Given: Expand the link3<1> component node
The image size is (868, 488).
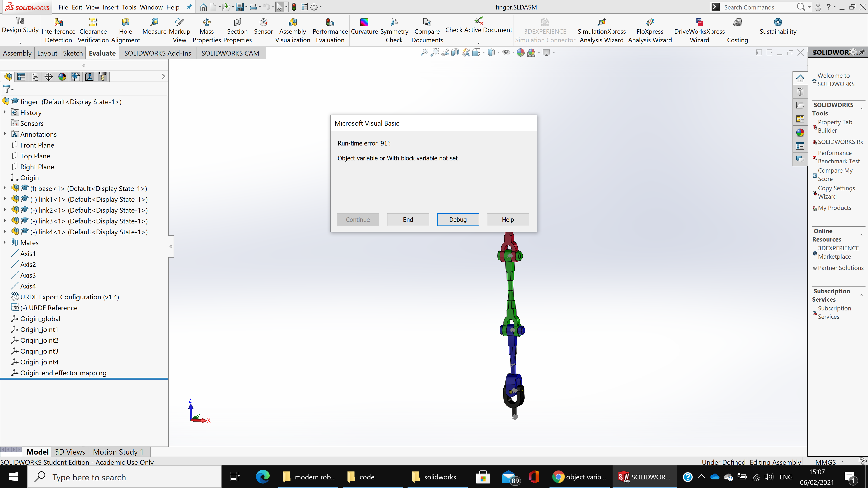Looking at the screenshot, I should [5, 221].
